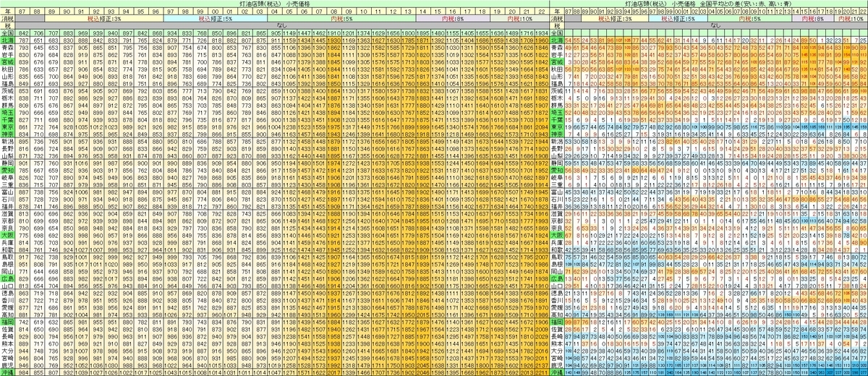Screen dimensions: 868x376
Task: Click the 青森 row's 88 price 645
Action: (x=37, y=47)
